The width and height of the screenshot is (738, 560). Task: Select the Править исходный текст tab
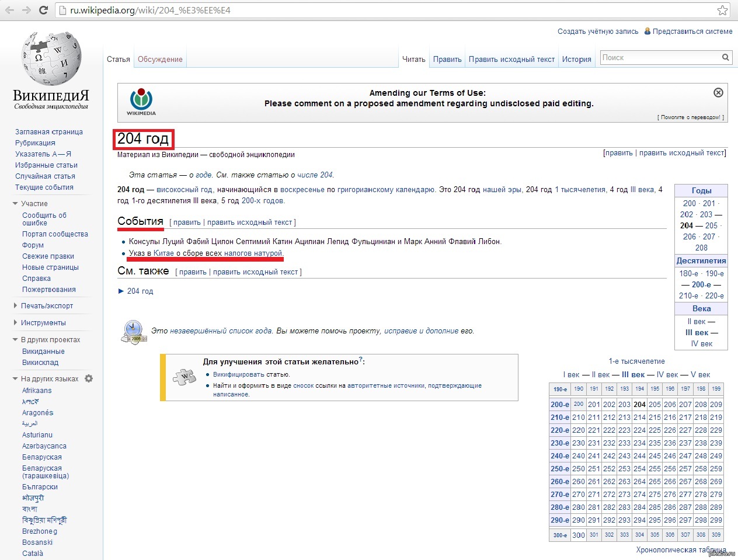click(511, 59)
